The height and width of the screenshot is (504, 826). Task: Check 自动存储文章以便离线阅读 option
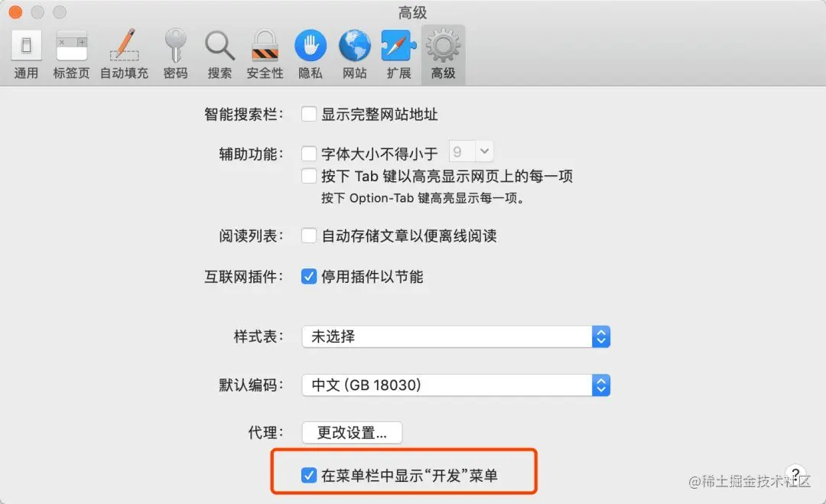309,236
